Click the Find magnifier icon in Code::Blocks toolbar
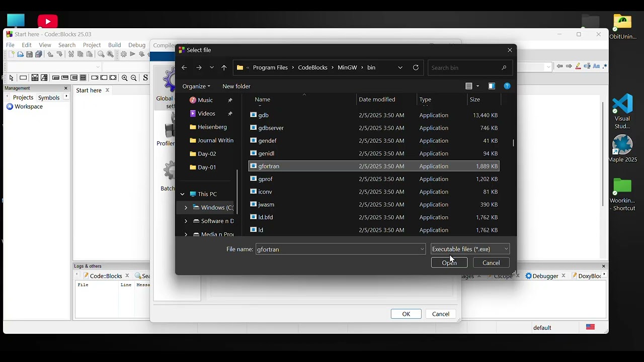The width and height of the screenshot is (644, 362). [x=101, y=54]
